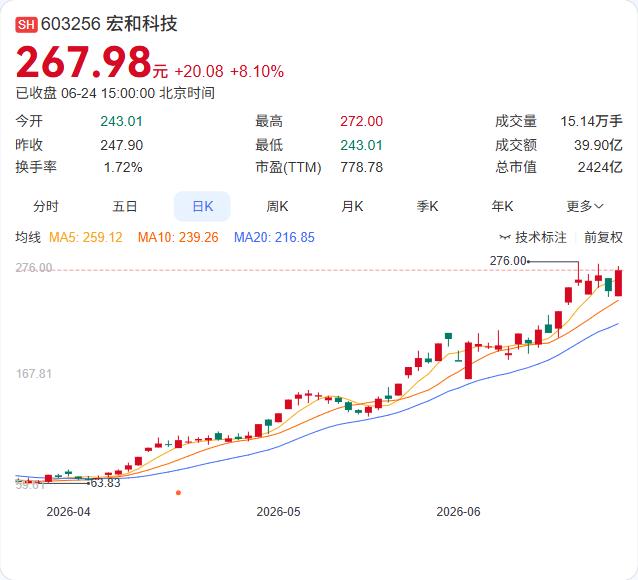Click the 最高 value 272.00

click(361, 121)
